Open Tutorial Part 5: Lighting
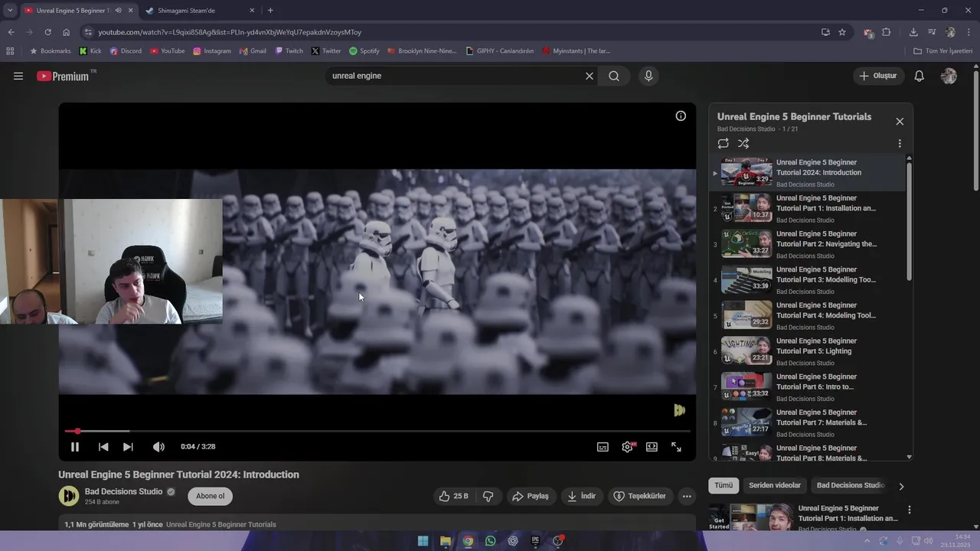The image size is (980, 551). [x=808, y=351]
